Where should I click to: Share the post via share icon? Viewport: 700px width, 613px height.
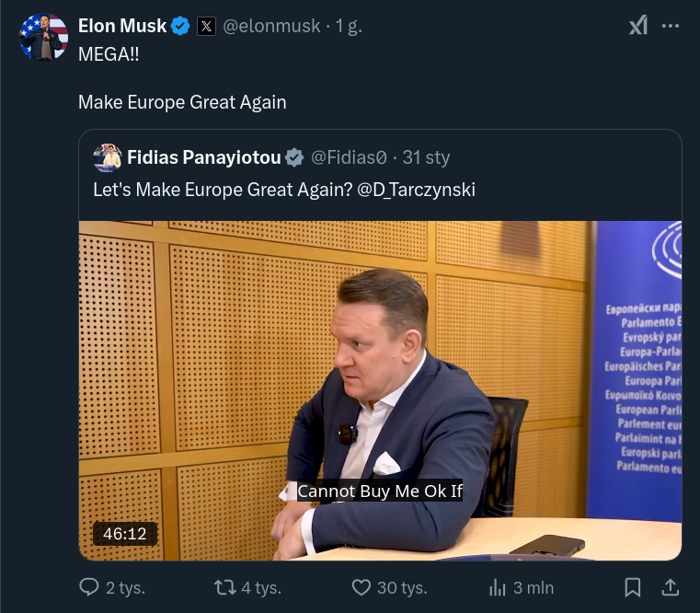click(x=671, y=587)
